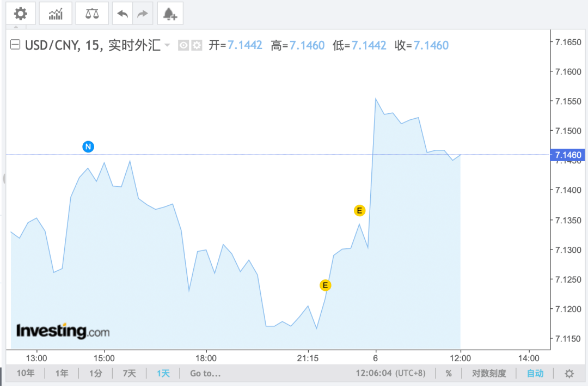Toggle percent scale mode
Screen dimensions: 588x390
click(x=449, y=374)
